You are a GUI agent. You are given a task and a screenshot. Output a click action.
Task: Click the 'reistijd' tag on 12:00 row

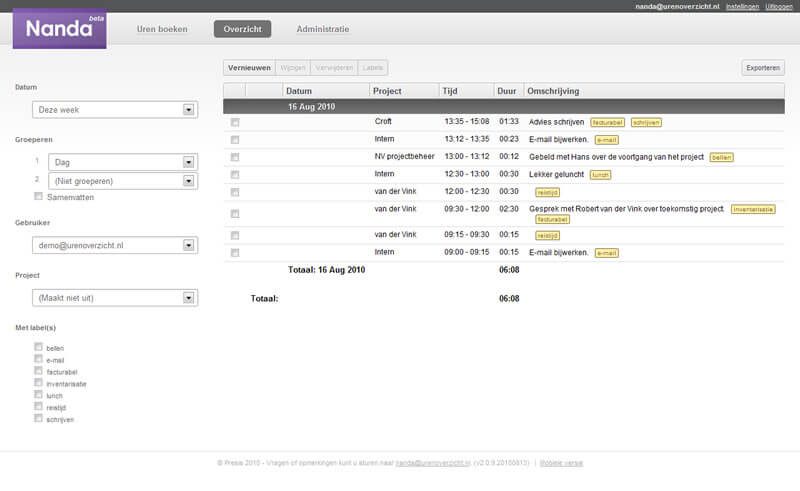(x=547, y=192)
